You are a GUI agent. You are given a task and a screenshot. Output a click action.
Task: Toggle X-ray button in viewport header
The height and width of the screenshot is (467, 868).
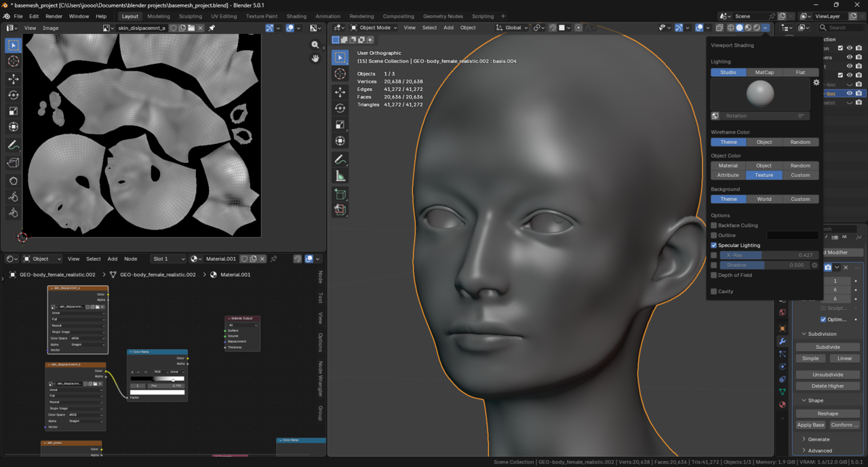pos(719,28)
